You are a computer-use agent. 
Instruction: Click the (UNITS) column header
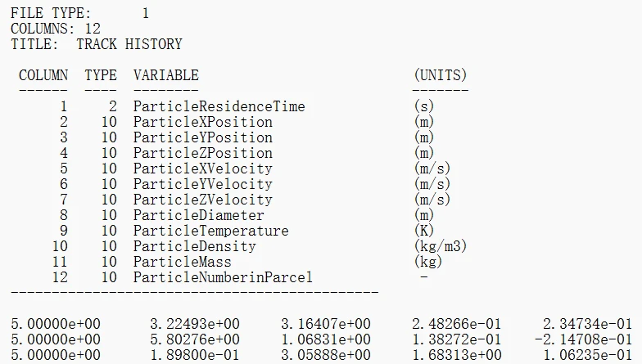(441, 75)
